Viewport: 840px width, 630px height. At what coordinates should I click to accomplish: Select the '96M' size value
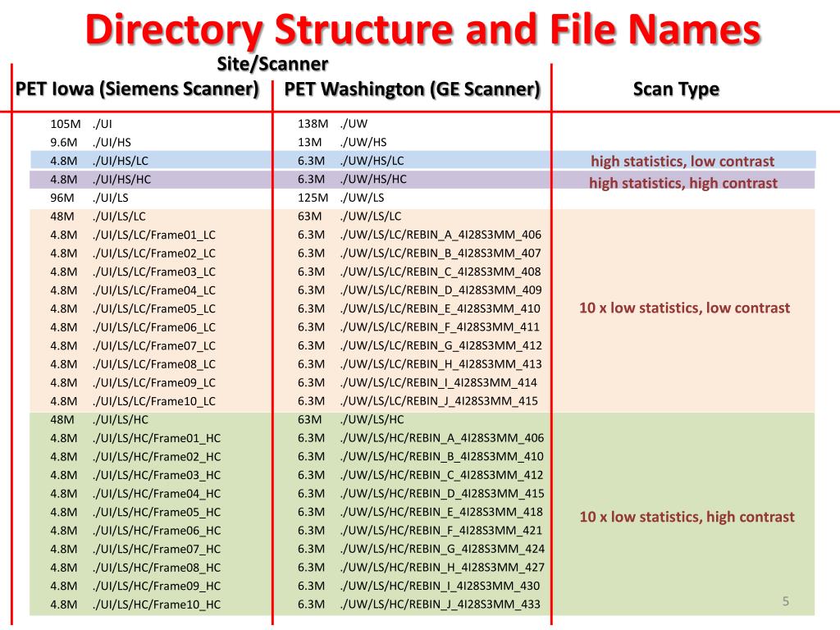[62, 198]
